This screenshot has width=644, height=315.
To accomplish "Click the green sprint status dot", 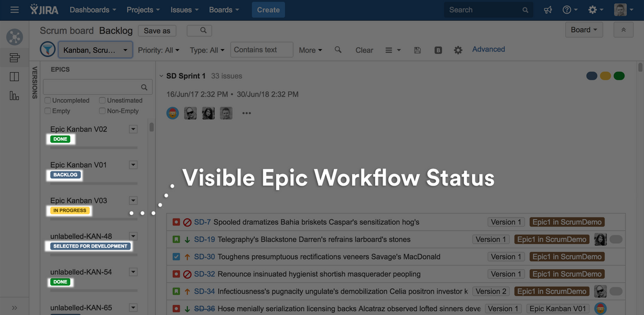I will 619,76.
